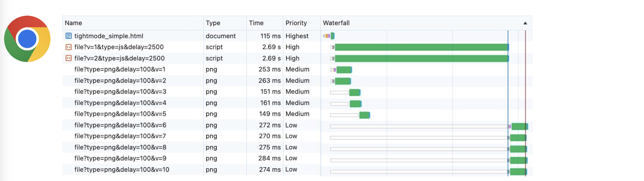
Task: Click the Waterfall column header
Action: tap(336, 23)
